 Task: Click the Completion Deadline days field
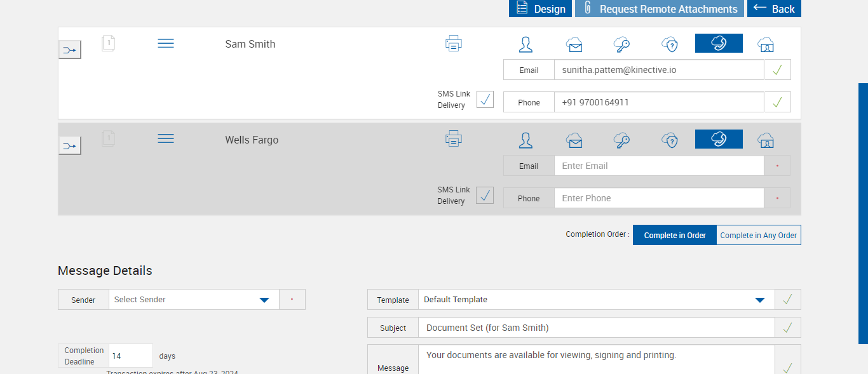tap(130, 356)
